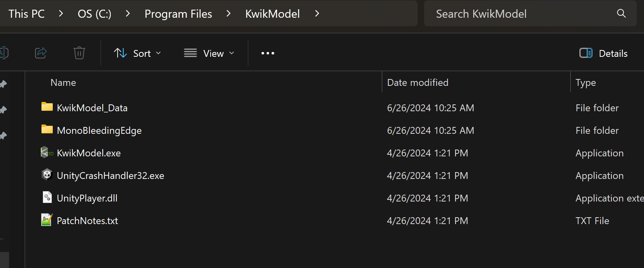Open the See more menu
The image size is (644, 268).
(x=267, y=53)
